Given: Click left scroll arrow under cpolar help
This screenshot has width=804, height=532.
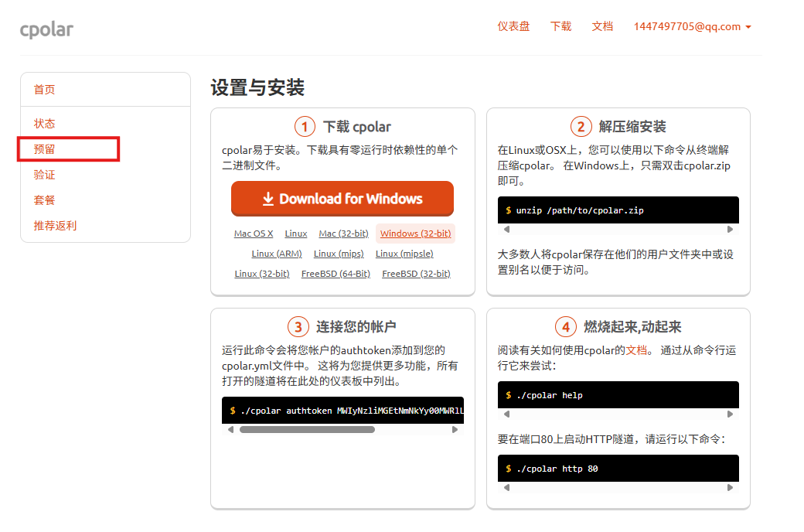Looking at the screenshot, I should point(506,414).
